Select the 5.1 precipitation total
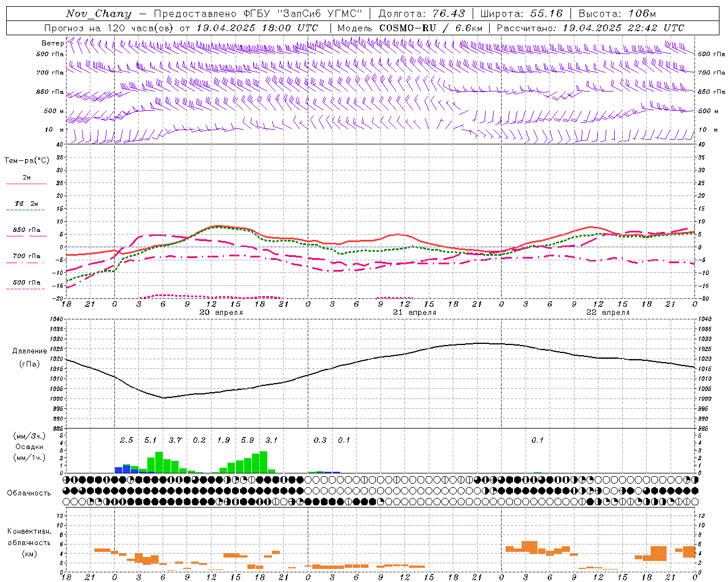 pos(150,440)
